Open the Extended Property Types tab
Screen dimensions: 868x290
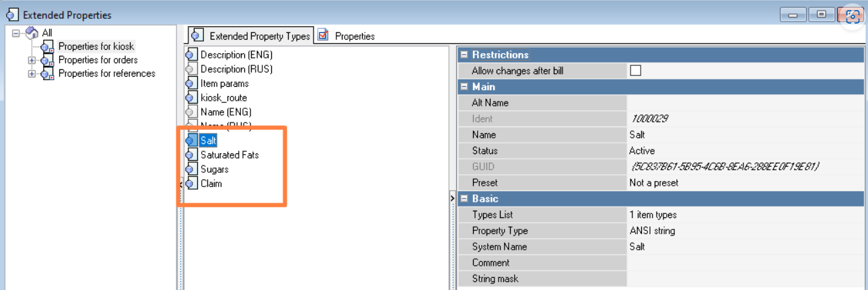click(x=258, y=36)
